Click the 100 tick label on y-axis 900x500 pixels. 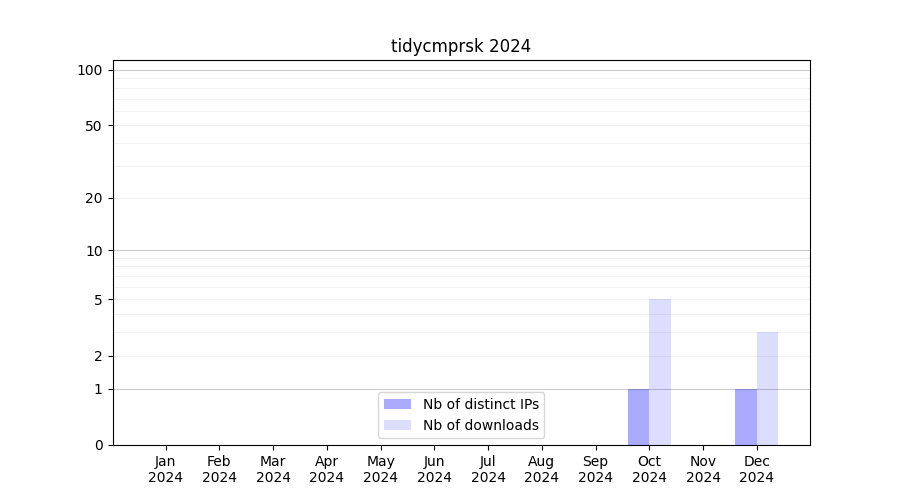90,70
